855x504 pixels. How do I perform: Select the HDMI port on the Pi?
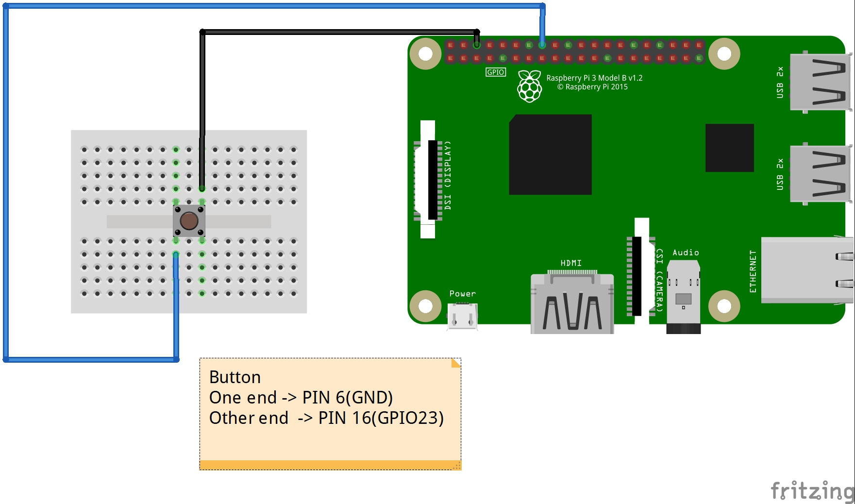point(572,302)
